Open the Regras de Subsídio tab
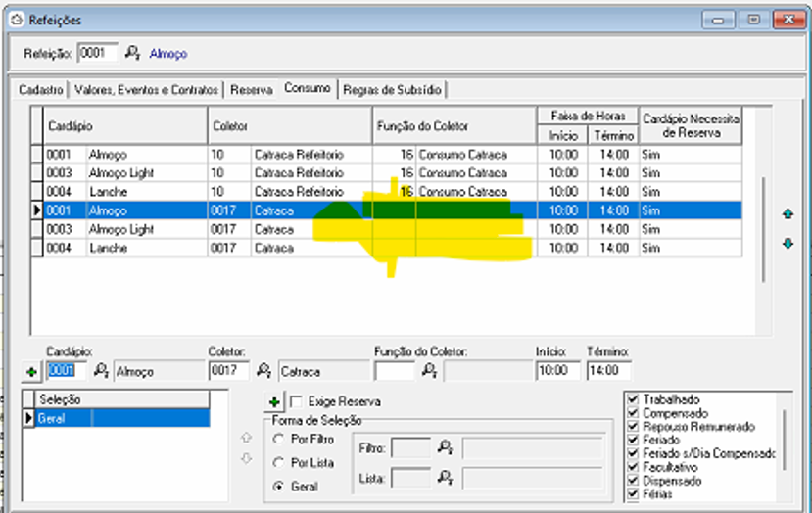The width and height of the screenshot is (812, 513). point(392,90)
